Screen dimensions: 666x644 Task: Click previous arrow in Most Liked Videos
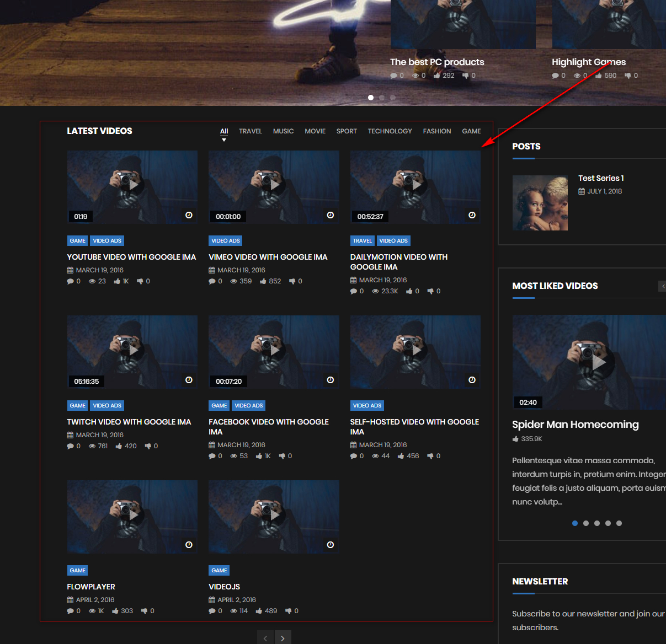[663, 286]
